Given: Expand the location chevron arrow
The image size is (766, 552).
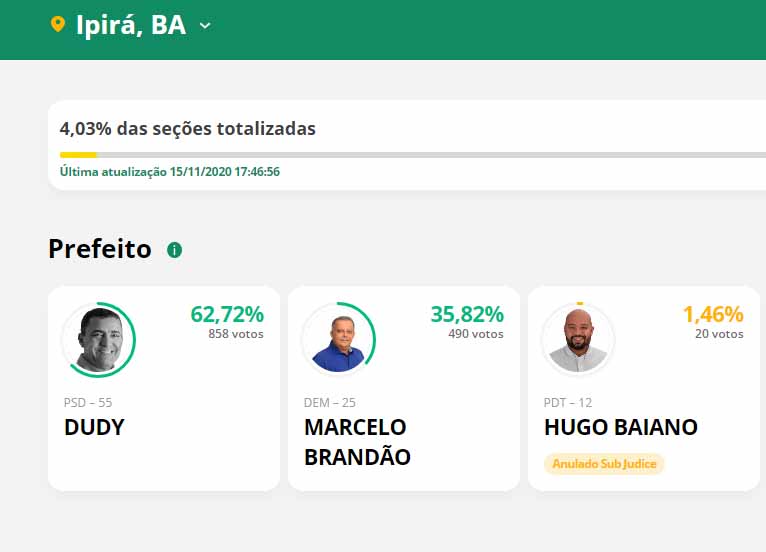Looking at the screenshot, I should click(205, 26).
